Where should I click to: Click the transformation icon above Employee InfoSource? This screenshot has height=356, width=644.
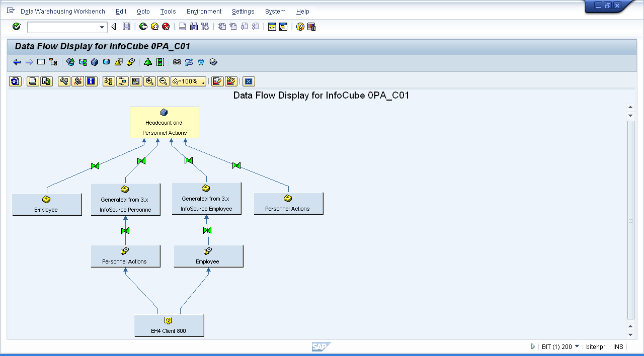(95, 166)
